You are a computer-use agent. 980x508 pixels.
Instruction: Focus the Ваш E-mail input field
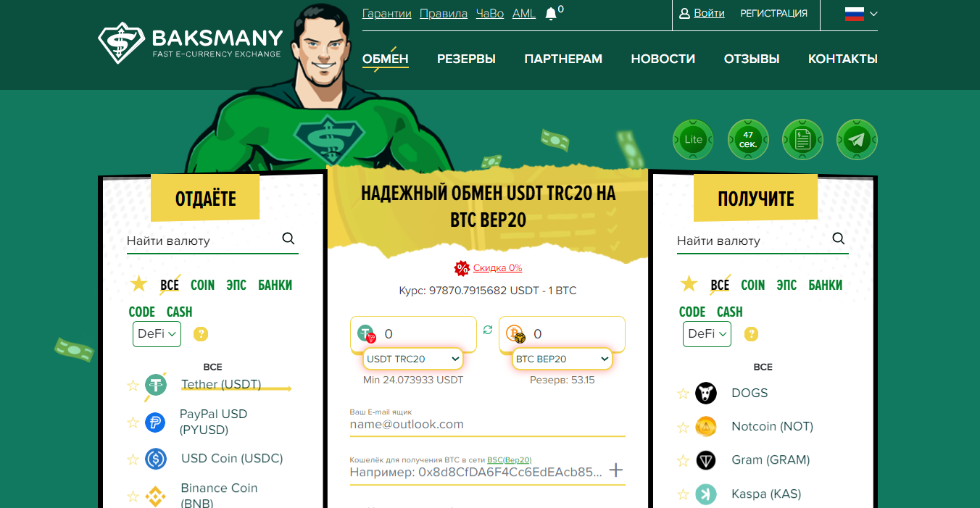coord(487,424)
